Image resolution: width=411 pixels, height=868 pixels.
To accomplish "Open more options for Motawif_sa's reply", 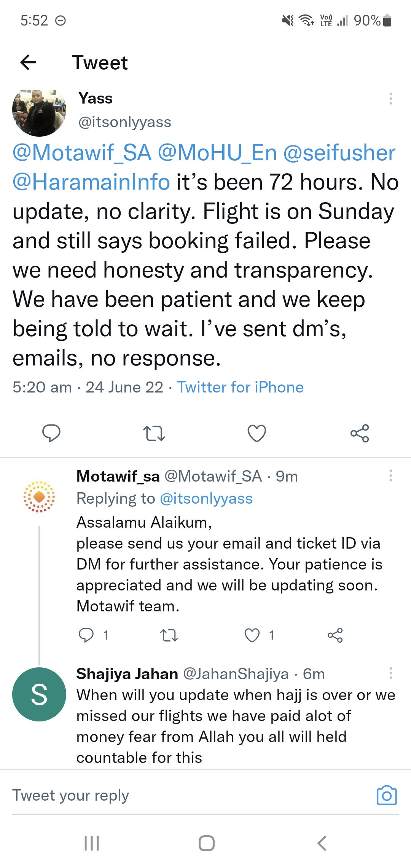I will (x=390, y=475).
